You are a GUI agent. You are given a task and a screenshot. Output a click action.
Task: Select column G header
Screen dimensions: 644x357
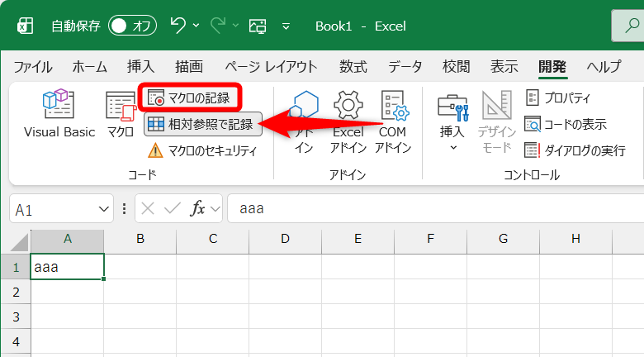tap(504, 241)
